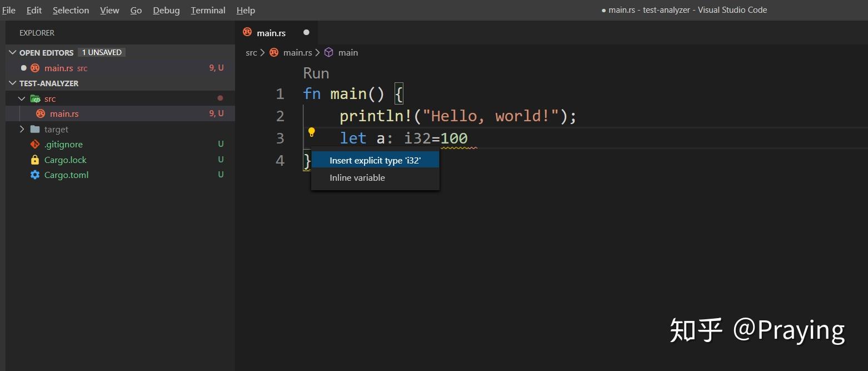Click the lock icon beside Cargo.lock
Image resolution: width=868 pixels, height=371 pixels.
34,160
